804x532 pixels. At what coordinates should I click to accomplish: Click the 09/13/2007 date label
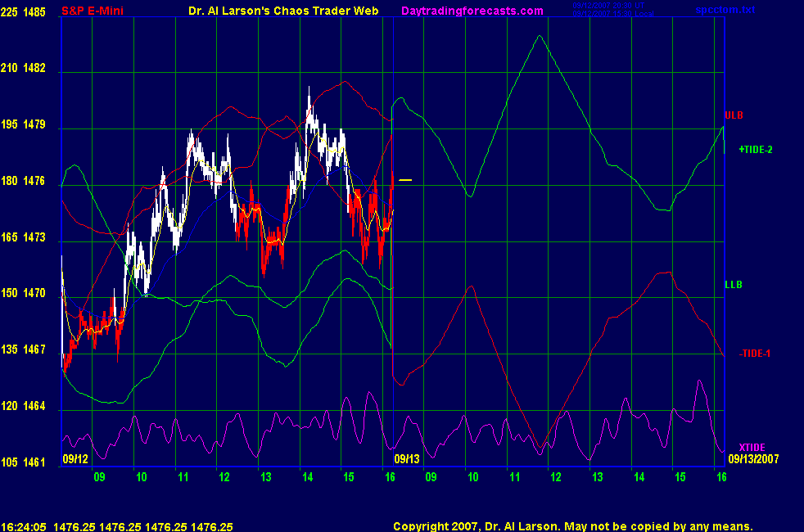pyautogui.click(x=753, y=459)
